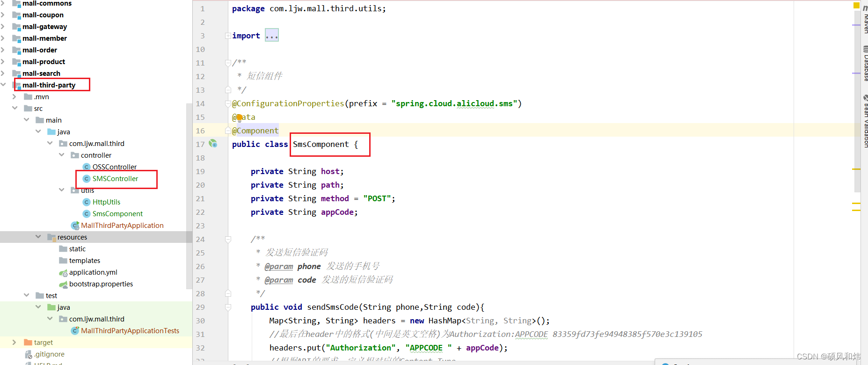Open the .gitignore file
Screen dimensions: 868x365
[49, 354]
